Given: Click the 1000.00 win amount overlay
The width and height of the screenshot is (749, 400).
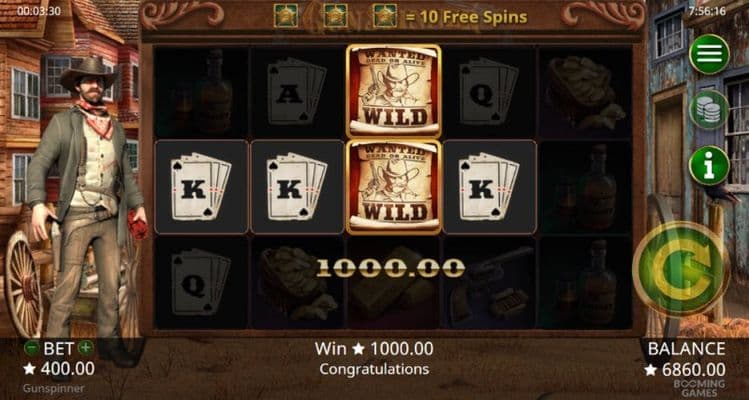Looking at the screenshot, I should point(391,268).
